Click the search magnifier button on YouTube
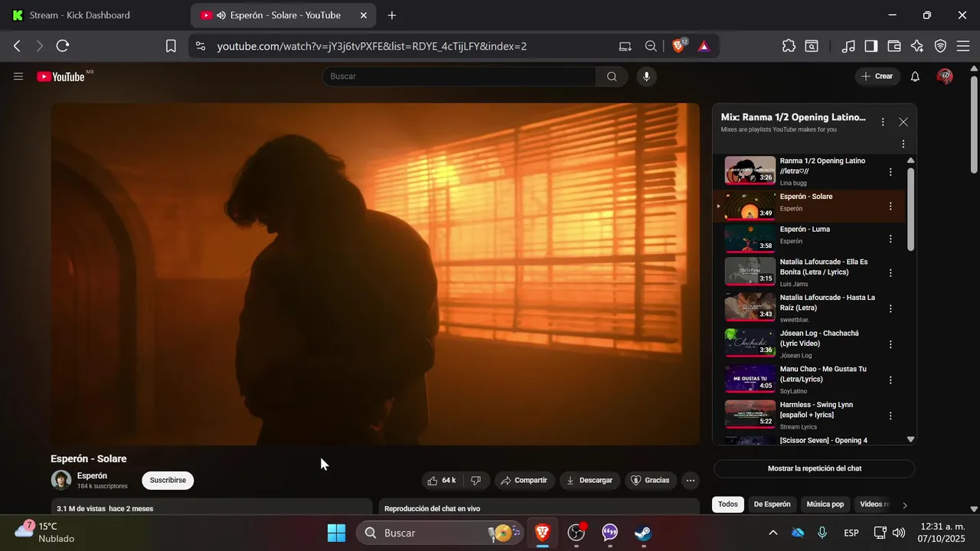The image size is (980, 551). 612,77
